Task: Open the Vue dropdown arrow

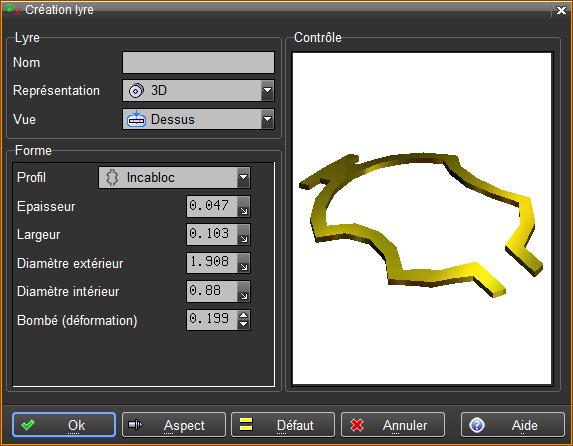Action: [x=267, y=119]
